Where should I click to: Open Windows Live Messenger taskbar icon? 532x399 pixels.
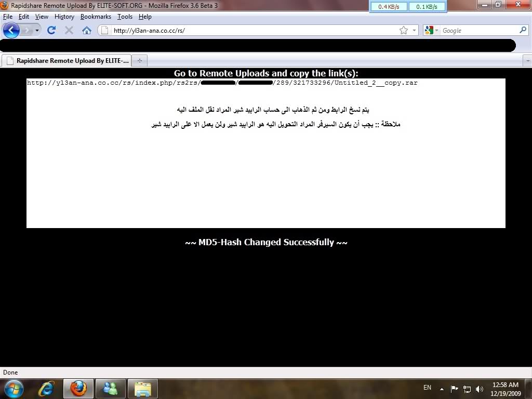111,389
